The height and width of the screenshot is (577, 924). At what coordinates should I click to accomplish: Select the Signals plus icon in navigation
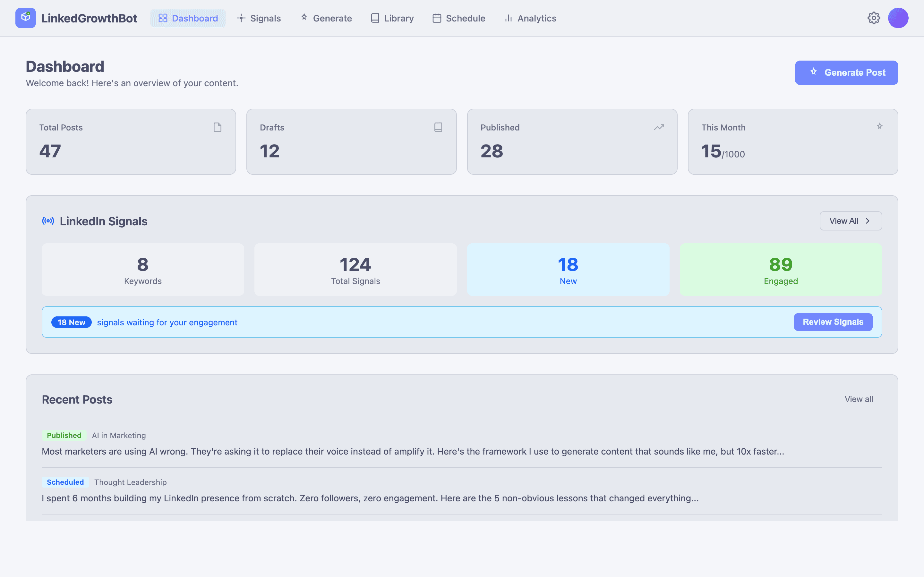pos(241,18)
